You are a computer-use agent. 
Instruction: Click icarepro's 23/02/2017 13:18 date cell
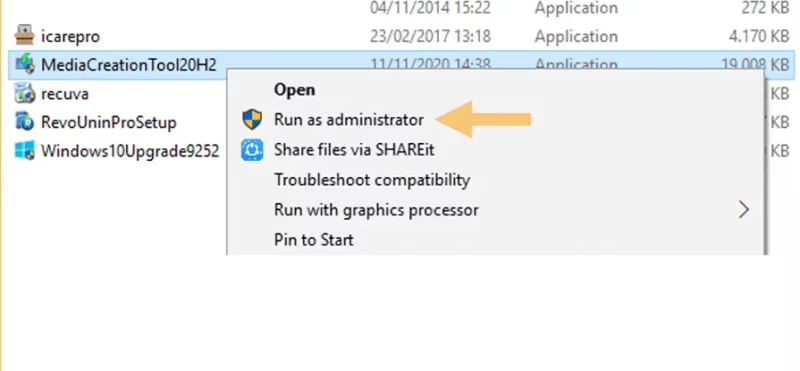(431, 36)
